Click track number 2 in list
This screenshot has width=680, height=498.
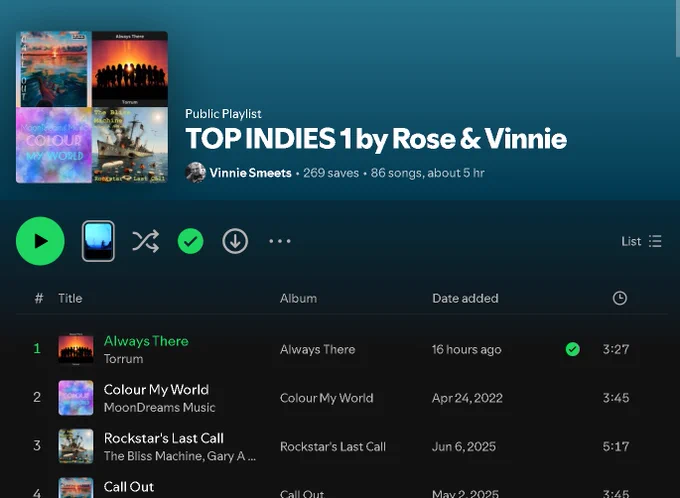coord(37,397)
